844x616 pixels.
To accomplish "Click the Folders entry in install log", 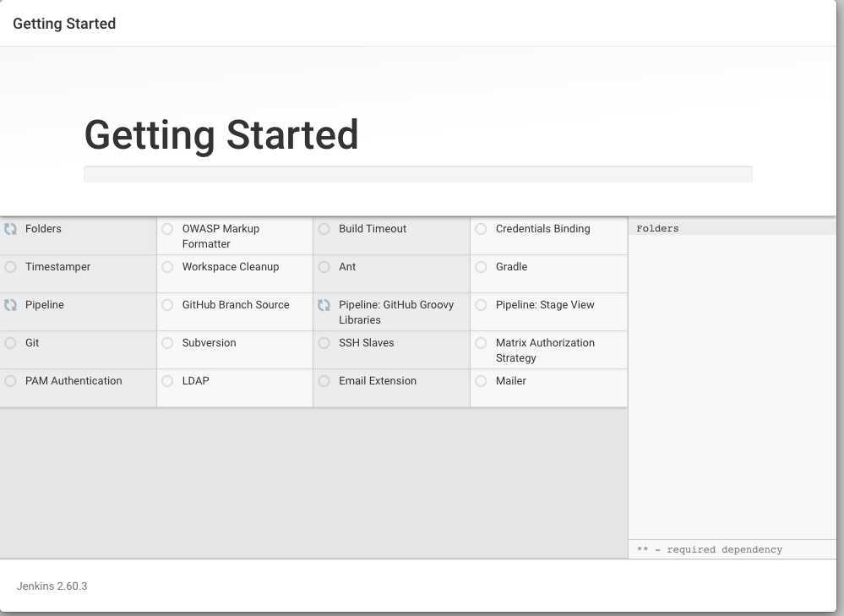I will [657, 229].
